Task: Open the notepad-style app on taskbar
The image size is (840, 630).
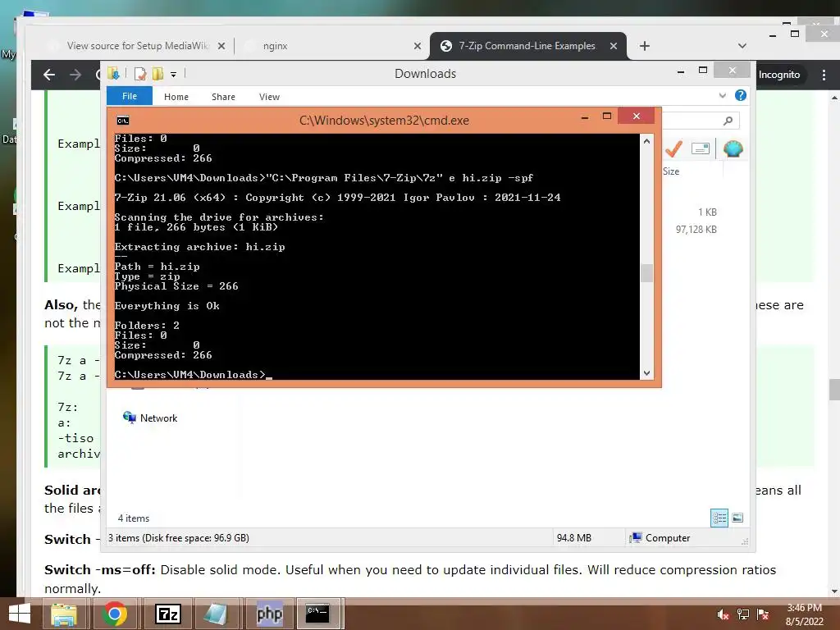Action: tap(216, 614)
